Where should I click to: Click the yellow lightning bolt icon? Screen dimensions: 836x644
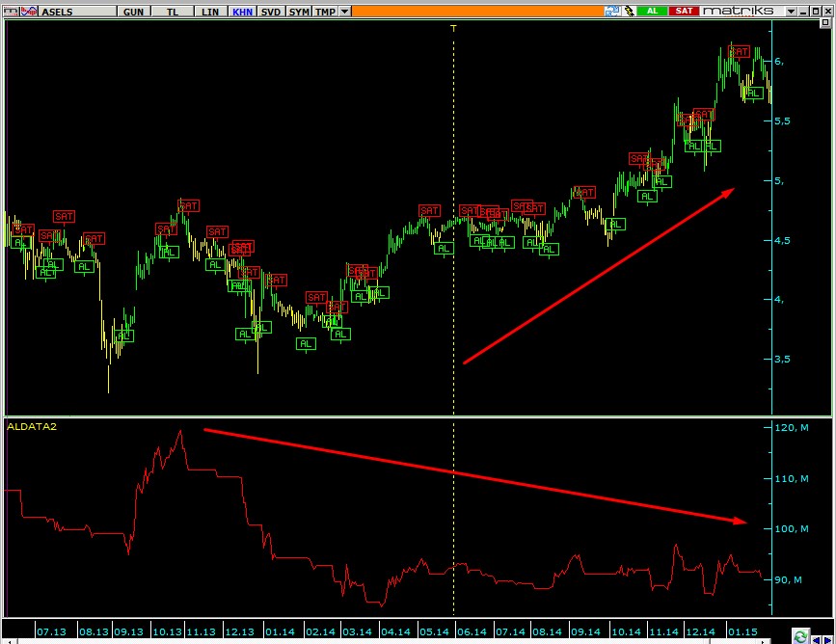pyautogui.click(x=629, y=11)
